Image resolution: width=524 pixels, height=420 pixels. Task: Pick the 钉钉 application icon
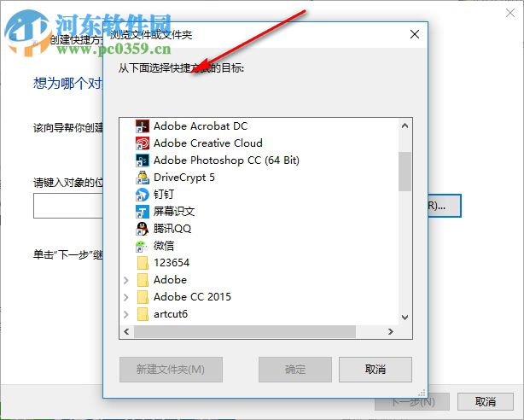143,195
